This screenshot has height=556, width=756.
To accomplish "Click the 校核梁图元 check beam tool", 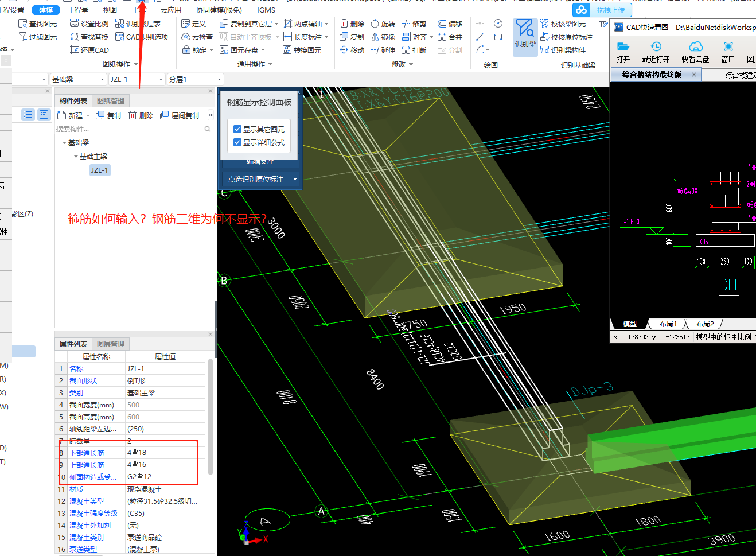I will tap(563, 24).
